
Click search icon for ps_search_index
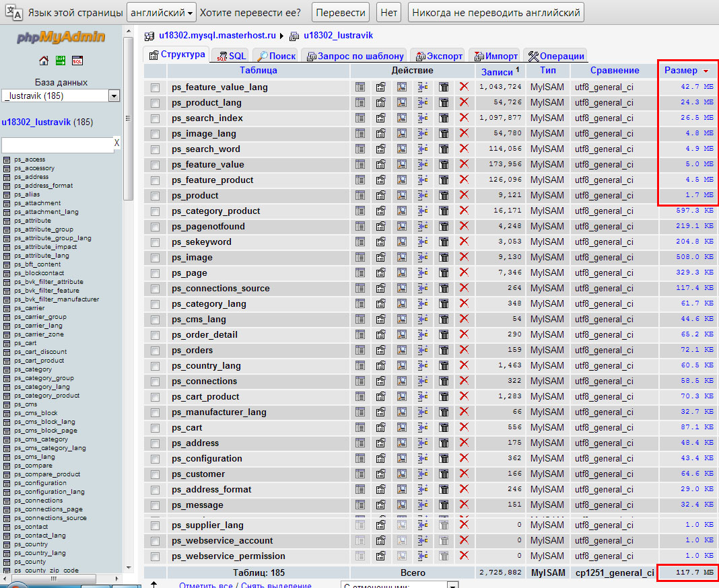(x=402, y=118)
